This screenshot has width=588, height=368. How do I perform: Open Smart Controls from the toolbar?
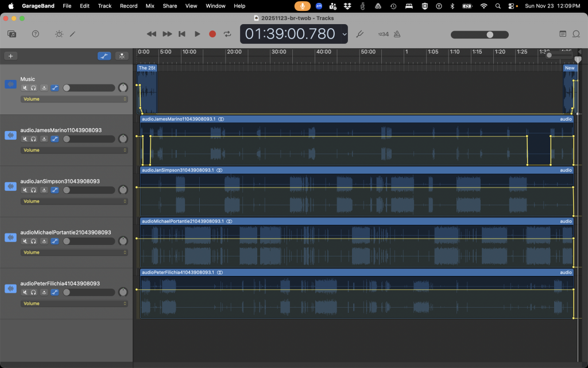[59, 34]
